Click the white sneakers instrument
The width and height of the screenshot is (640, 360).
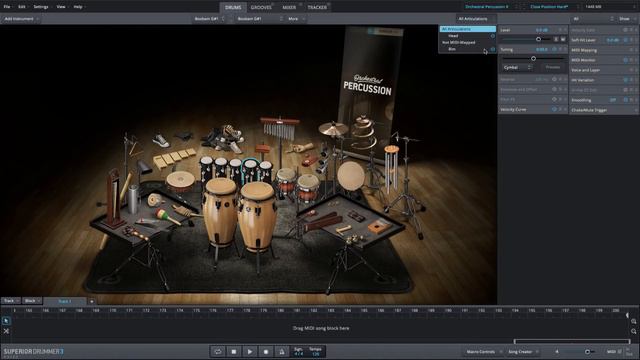[160, 140]
